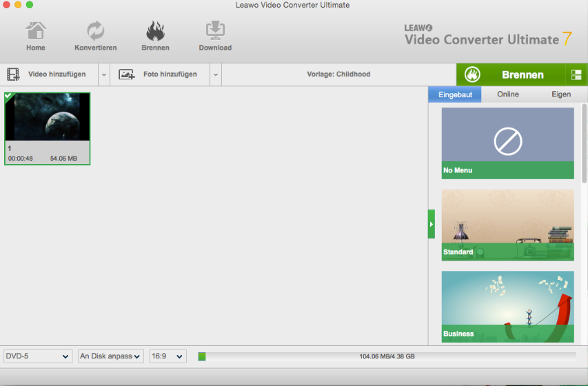Click the template list vertical scrollbar
Viewport: 588px width, 386px height.
[584, 143]
